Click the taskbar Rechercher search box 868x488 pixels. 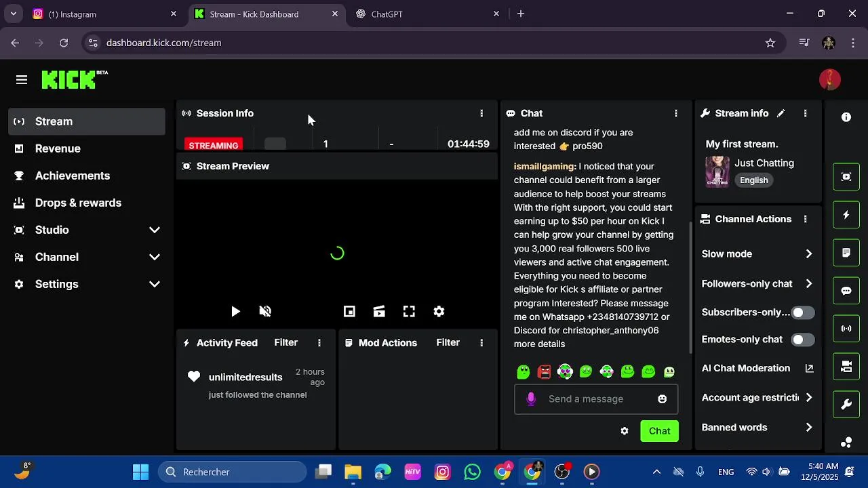click(x=233, y=472)
